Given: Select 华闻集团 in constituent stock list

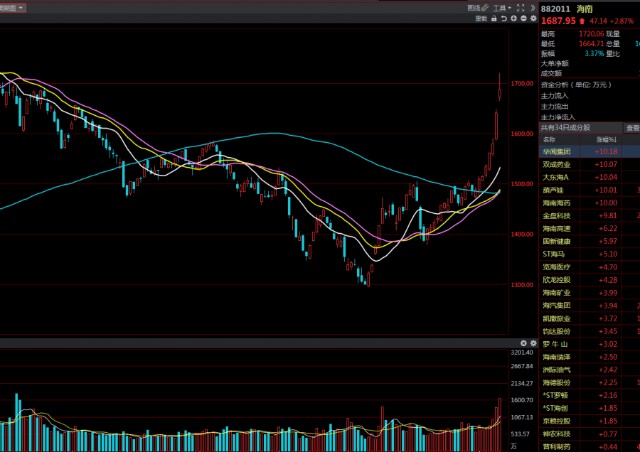Looking at the screenshot, I should [x=559, y=151].
